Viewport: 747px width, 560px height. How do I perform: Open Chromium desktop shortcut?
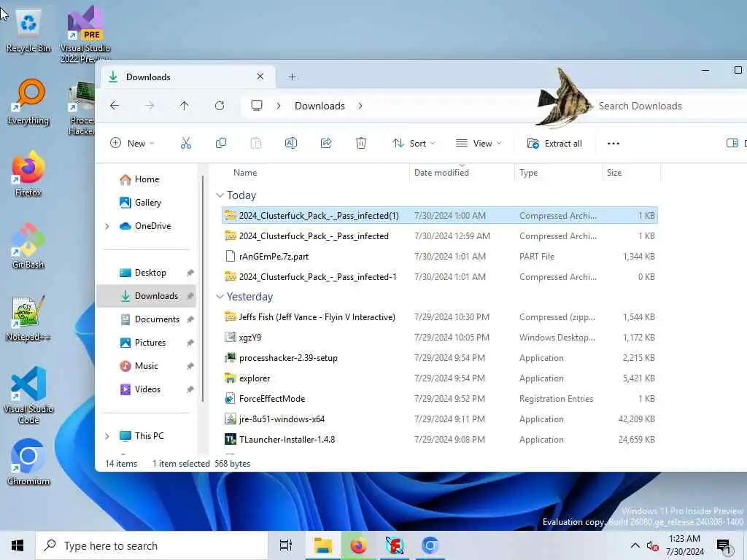(28, 462)
